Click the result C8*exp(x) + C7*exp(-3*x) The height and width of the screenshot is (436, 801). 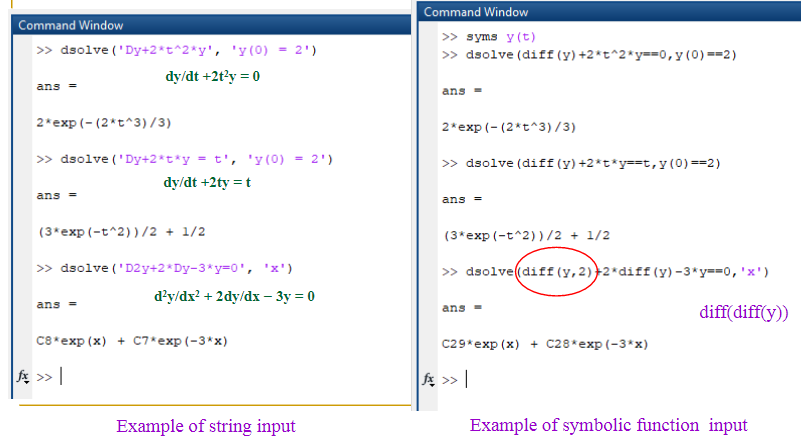click(x=132, y=341)
